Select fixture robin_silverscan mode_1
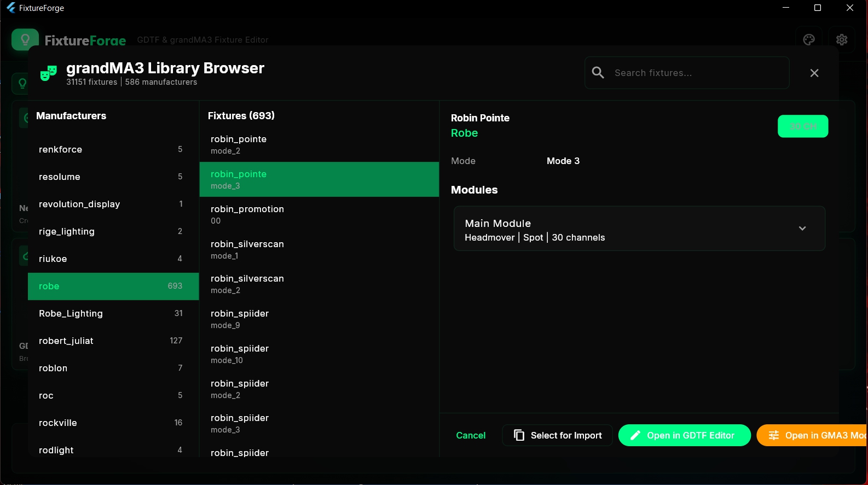 click(319, 249)
